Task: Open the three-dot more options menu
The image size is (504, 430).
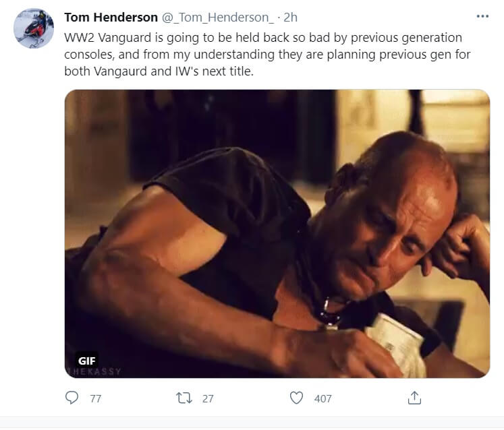Action: coord(482,16)
